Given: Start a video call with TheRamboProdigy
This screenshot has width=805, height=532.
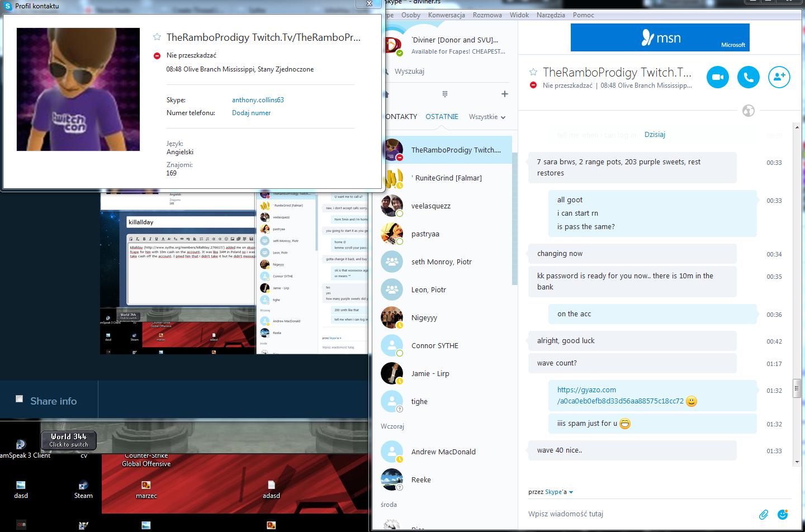Looking at the screenshot, I should point(718,77).
